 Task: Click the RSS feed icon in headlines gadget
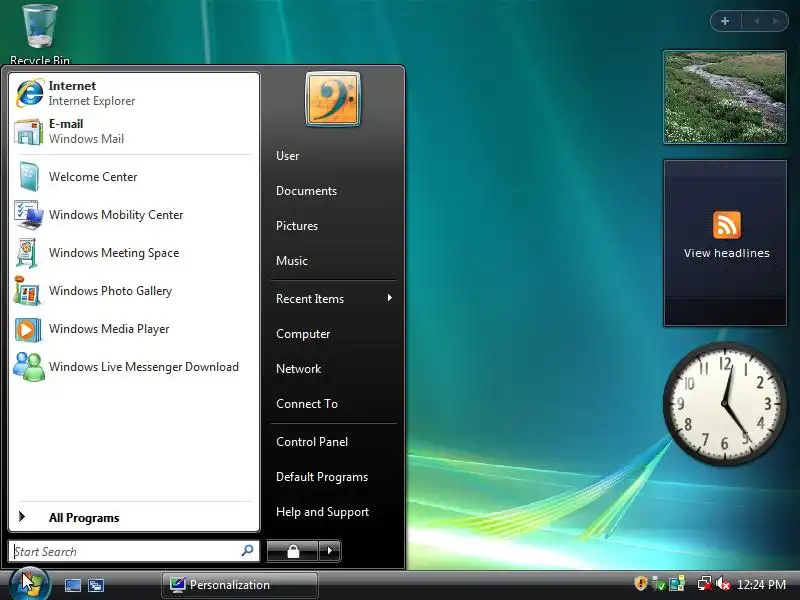point(727,224)
